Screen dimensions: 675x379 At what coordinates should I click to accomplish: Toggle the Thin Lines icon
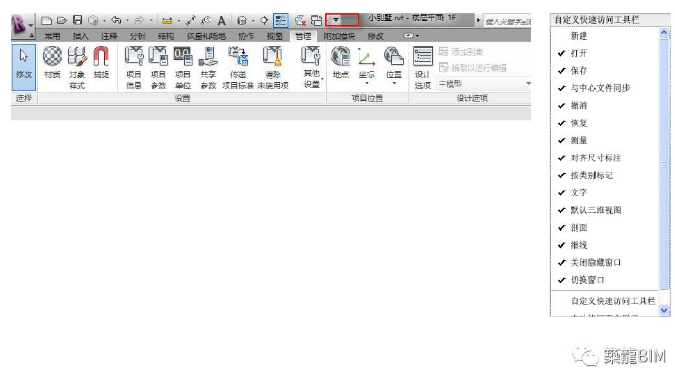click(x=281, y=20)
